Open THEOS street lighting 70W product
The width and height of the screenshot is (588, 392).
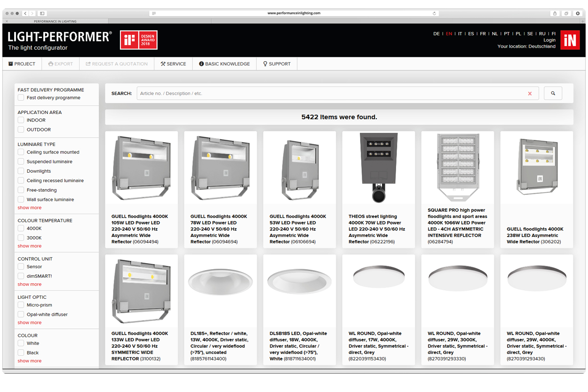pos(379,190)
